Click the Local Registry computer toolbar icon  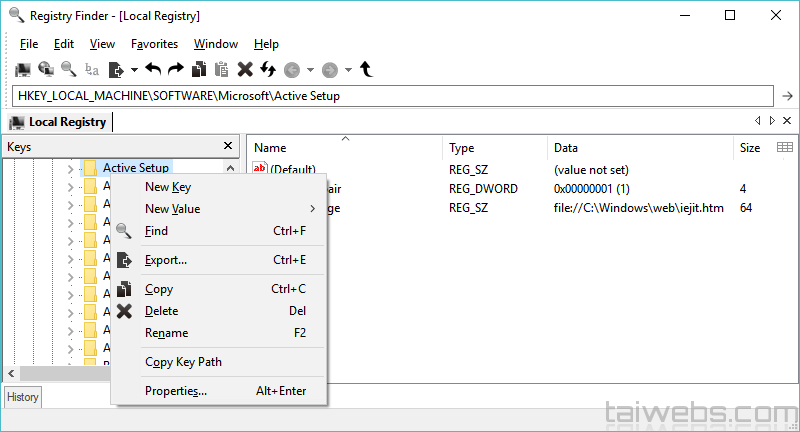coord(23,69)
